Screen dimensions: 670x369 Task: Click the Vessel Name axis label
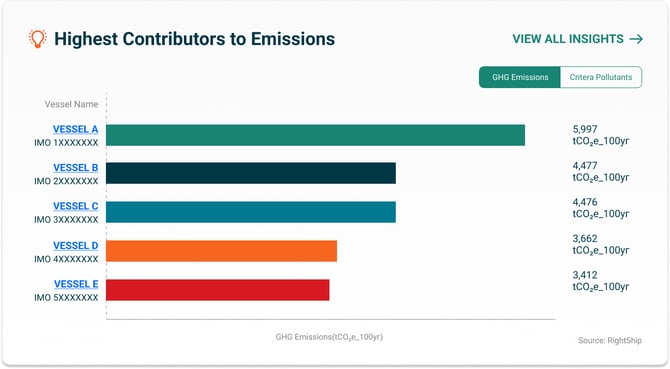tap(71, 104)
